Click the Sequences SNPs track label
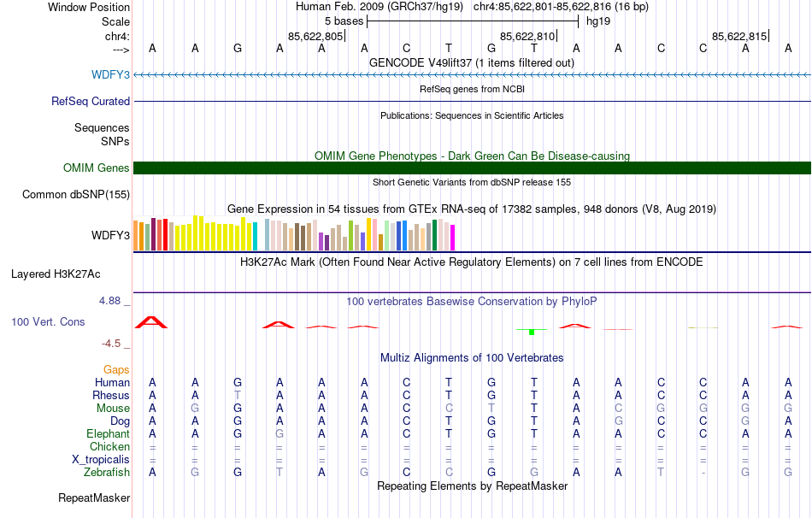 [102, 134]
